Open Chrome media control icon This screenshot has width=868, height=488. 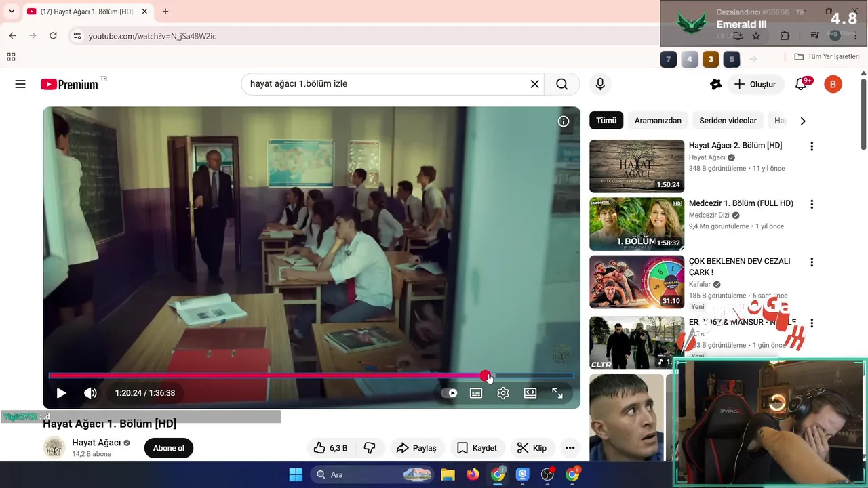click(815, 36)
